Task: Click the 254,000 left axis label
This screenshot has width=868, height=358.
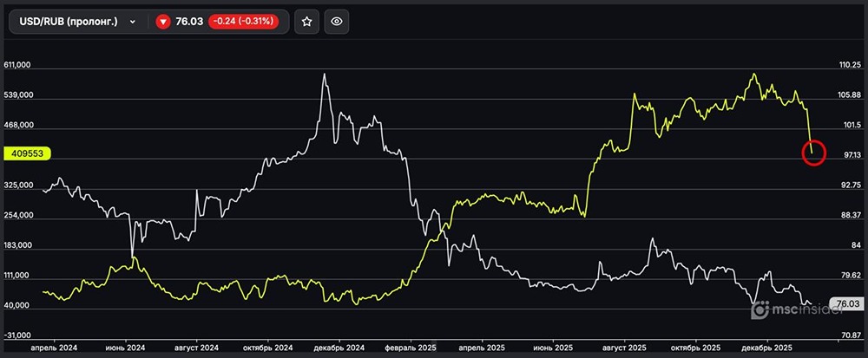Action: click(x=17, y=215)
